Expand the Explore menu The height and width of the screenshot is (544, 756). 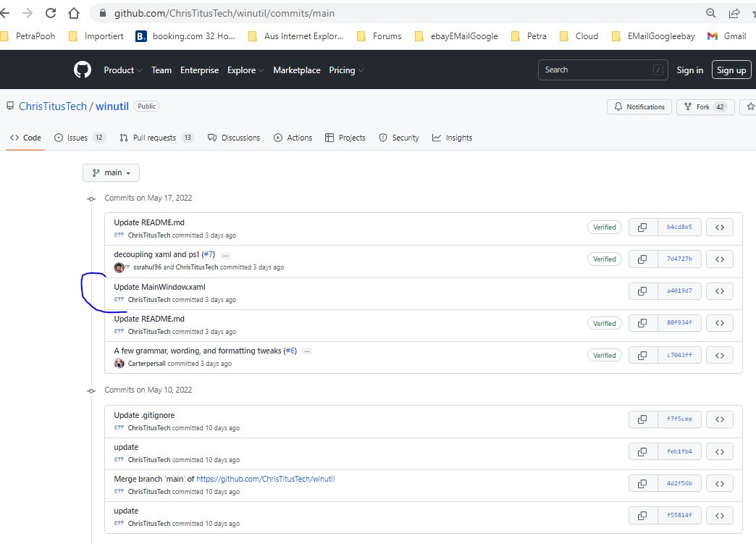click(246, 70)
